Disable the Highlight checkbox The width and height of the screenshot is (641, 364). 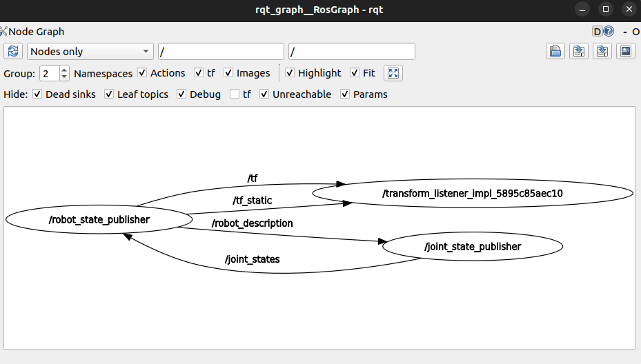290,73
